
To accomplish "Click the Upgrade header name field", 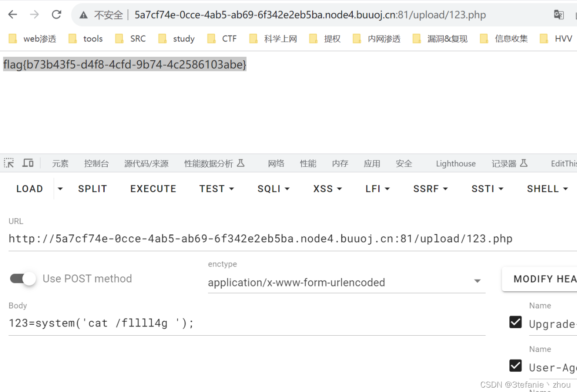I will click(x=553, y=324).
